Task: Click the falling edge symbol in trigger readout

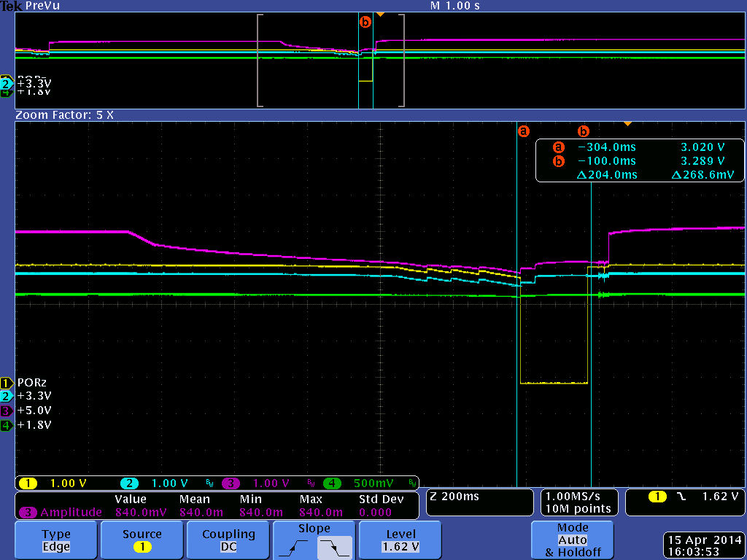Action: point(682,497)
